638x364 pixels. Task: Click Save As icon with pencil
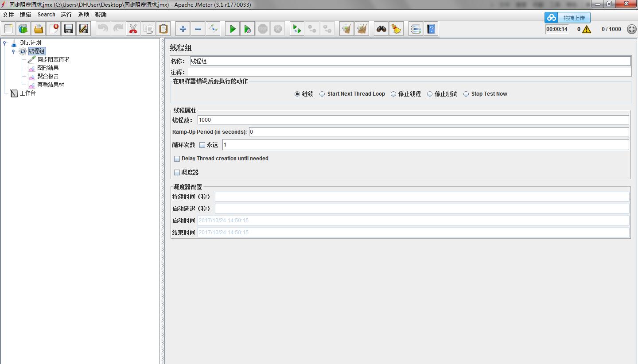pyautogui.click(x=84, y=29)
